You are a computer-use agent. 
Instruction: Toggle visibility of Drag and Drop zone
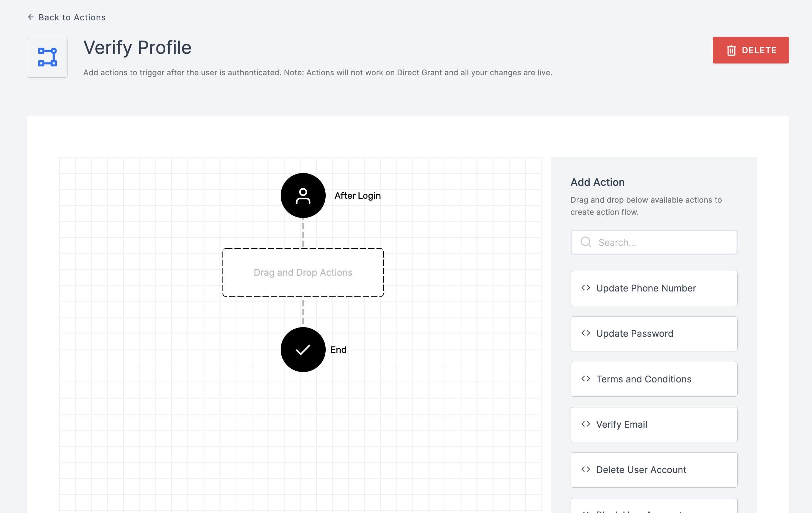click(302, 273)
